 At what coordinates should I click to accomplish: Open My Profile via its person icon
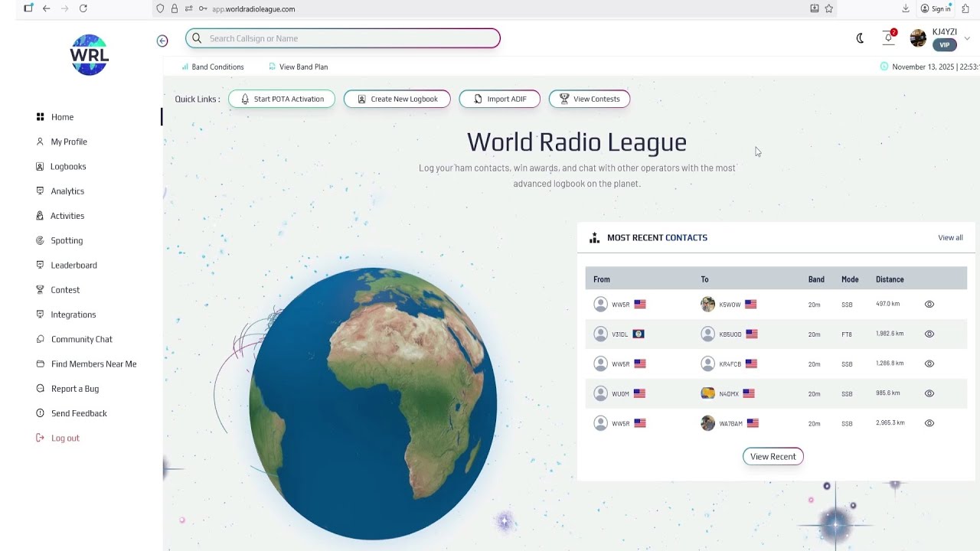40,142
